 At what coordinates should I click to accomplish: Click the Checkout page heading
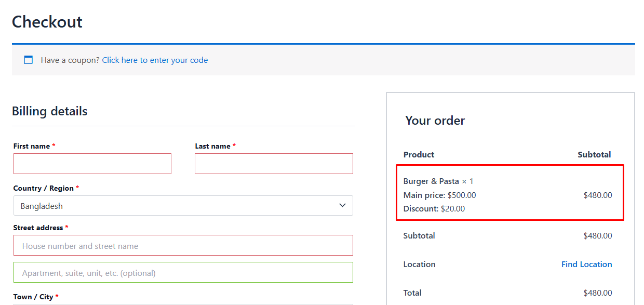point(47,22)
